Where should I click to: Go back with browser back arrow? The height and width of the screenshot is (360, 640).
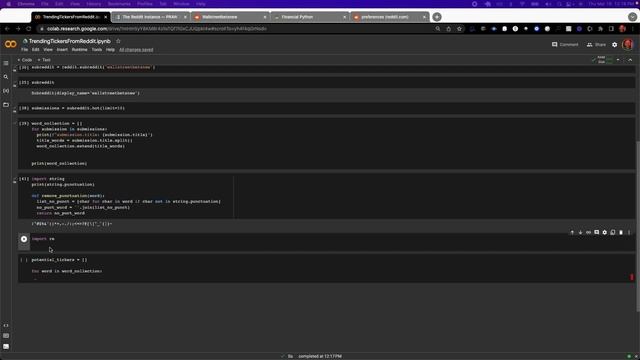(x=7, y=29)
